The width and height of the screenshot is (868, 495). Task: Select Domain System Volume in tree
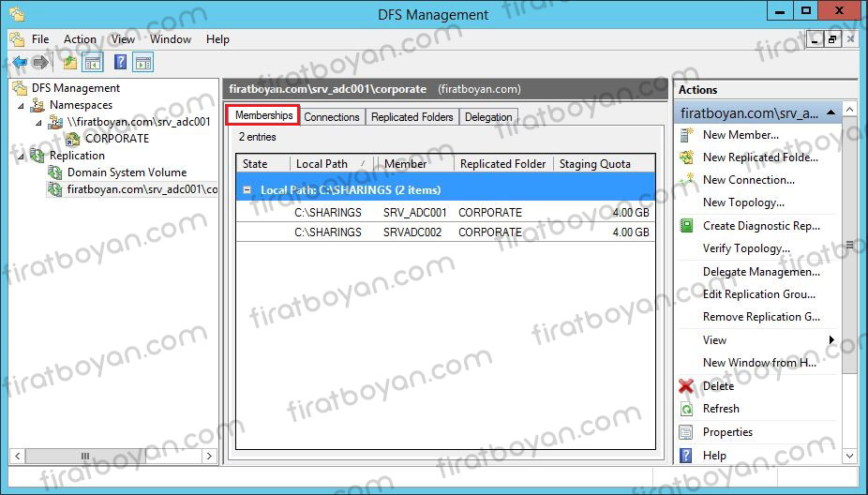tap(127, 172)
